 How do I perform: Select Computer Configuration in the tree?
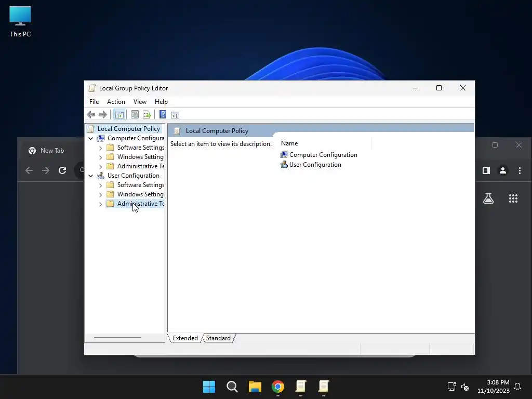136,138
